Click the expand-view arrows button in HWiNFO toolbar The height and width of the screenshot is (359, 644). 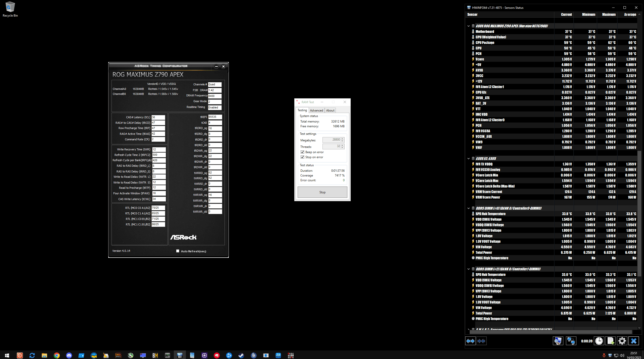pos(470,341)
